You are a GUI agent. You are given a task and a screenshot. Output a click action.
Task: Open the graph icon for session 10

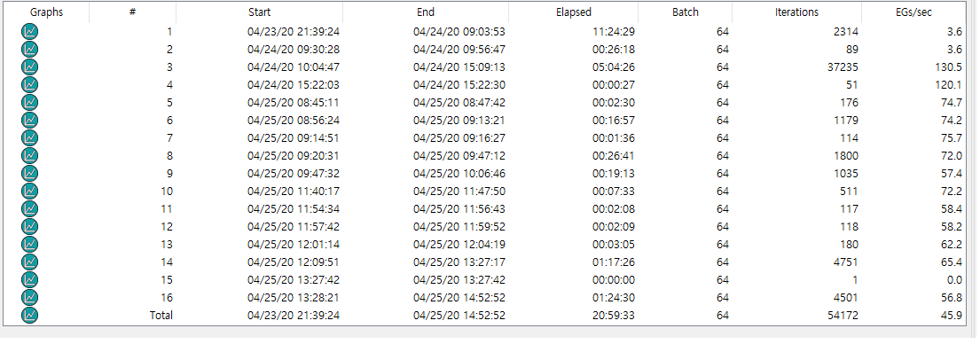click(29, 191)
